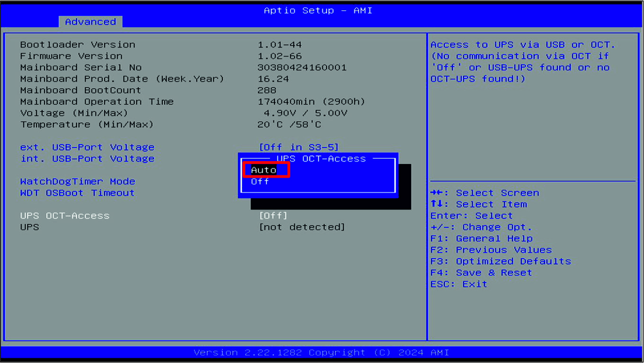The height and width of the screenshot is (363, 644).
Task: Click the F2: Previous Values hint
Action: pos(491,250)
